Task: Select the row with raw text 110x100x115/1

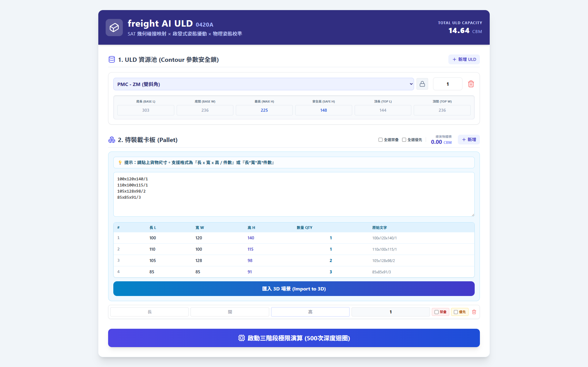Action: pos(294,249)
